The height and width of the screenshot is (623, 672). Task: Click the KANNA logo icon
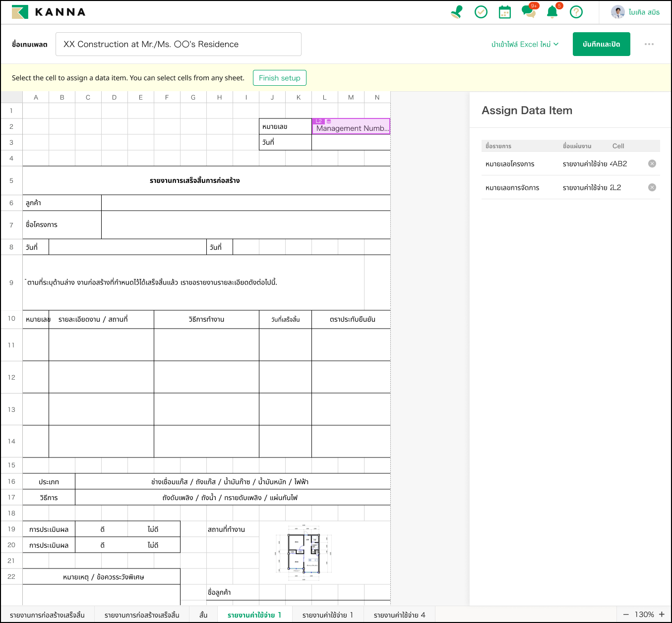20,12
